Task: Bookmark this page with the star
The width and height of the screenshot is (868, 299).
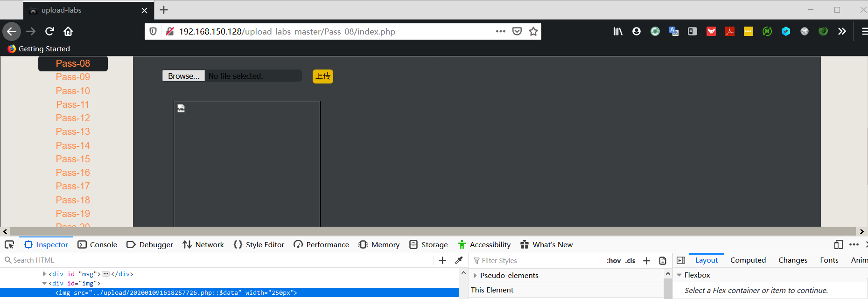Action: click(x=533, y=31)
